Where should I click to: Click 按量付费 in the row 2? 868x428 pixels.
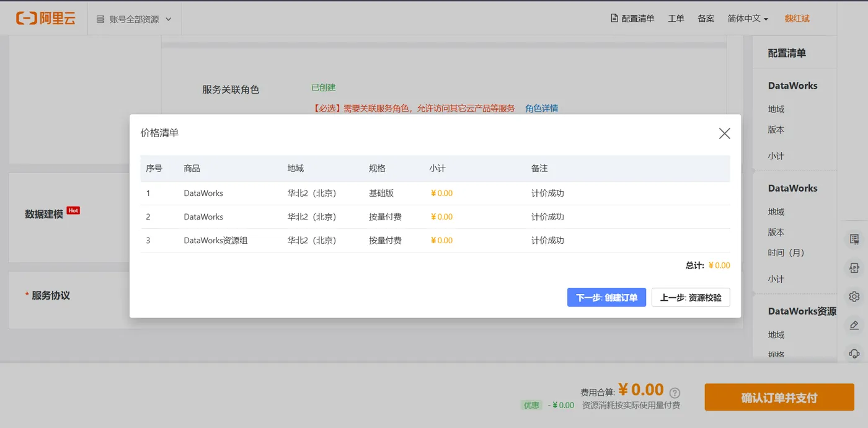click(x=385, y=216)
